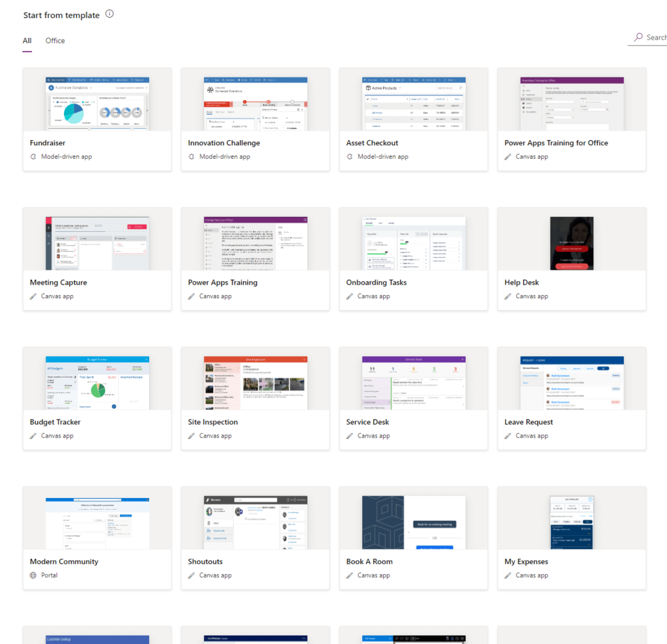
Task: Click the Help Desk title
Action: click(522, 283)
